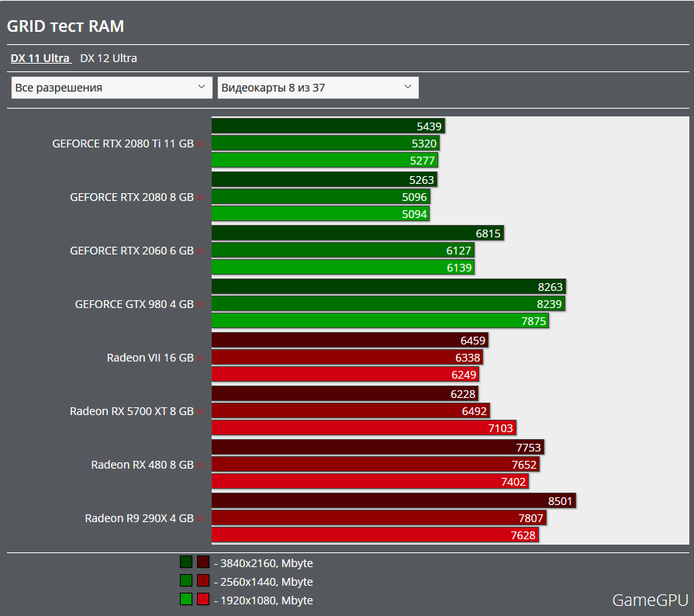Select the GEFORCE RTX 2060 6 GB label
694x616 pixels.
(132, 251)
